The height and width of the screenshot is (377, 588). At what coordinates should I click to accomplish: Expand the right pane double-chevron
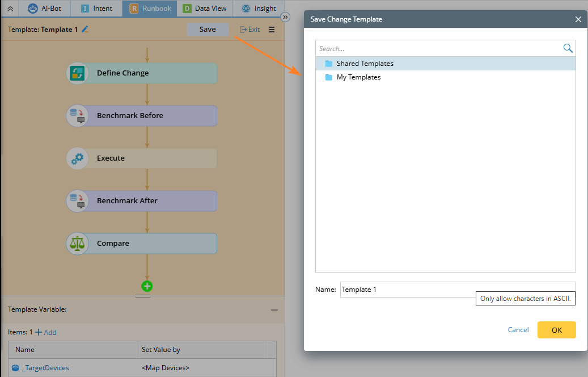[286, 17]
